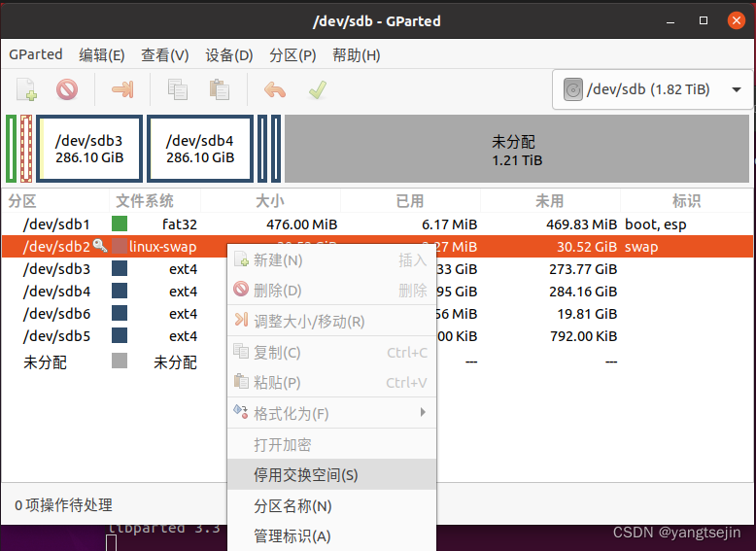Open the GParted menu
Screen dimensions: 756x551
point(36,54)
